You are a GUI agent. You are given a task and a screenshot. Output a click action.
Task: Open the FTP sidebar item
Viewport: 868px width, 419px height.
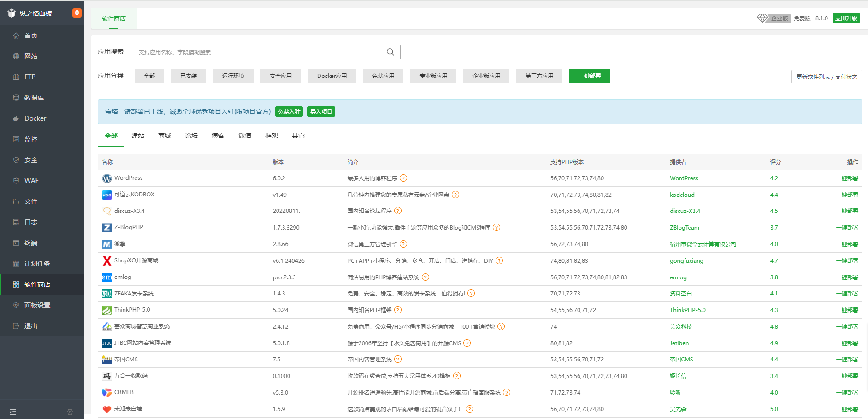click(41, 77)
